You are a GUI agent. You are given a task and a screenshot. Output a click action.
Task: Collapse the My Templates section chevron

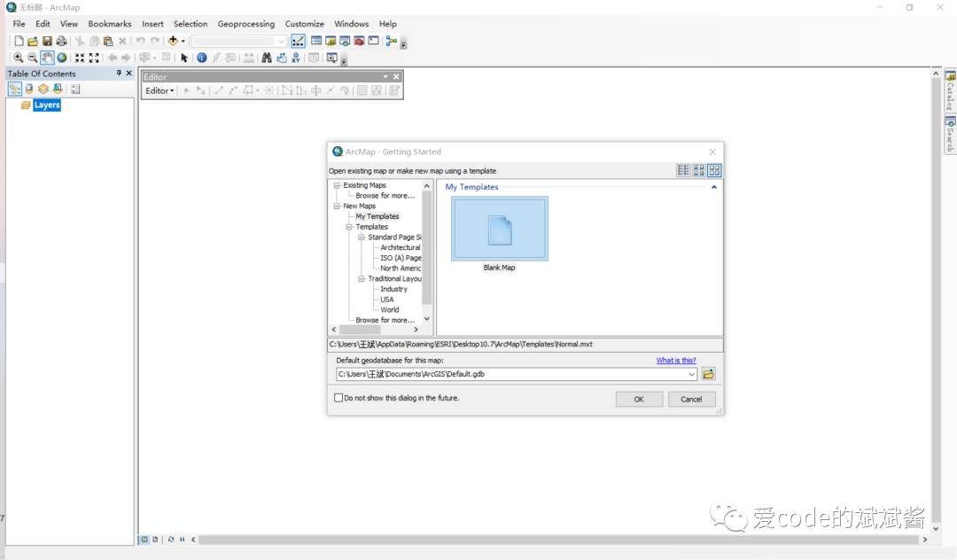[713, 187]
